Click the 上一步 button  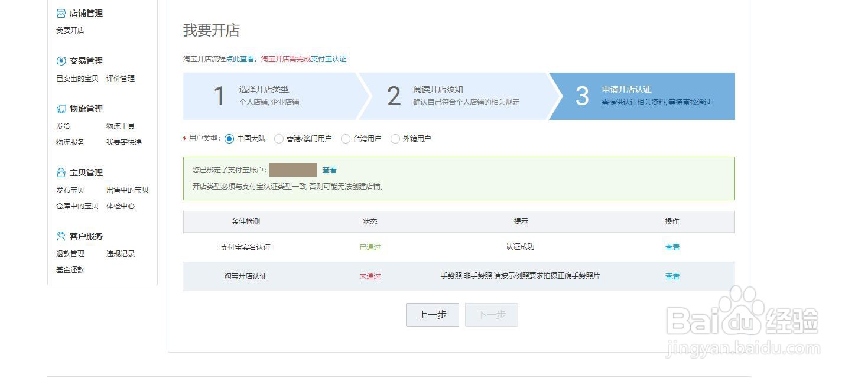pyautogui.click(x=433, y=315)
